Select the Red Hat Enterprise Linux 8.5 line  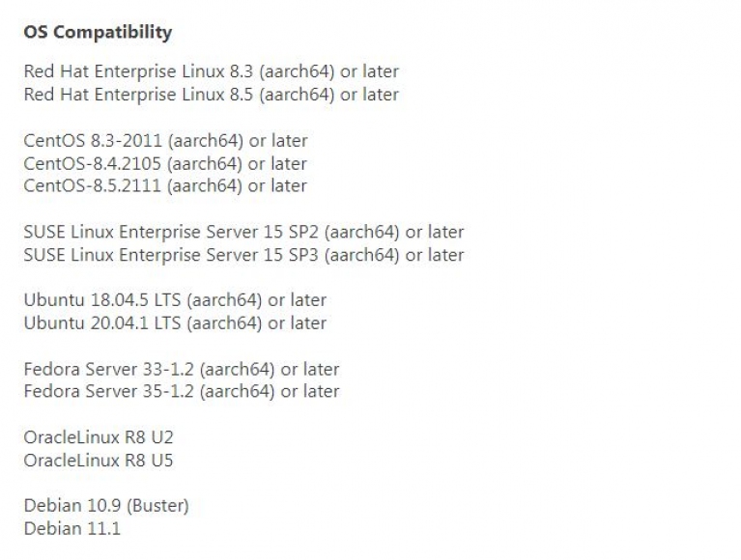click(212, 95)
